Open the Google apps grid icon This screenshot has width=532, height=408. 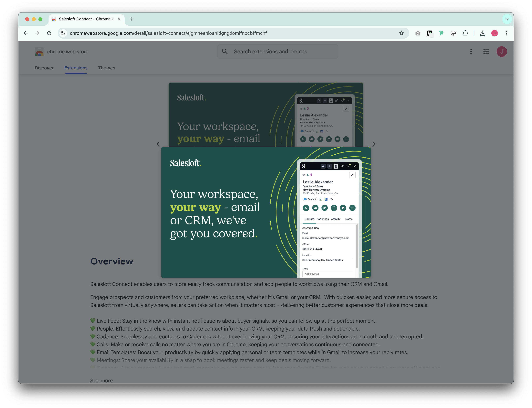486,52
